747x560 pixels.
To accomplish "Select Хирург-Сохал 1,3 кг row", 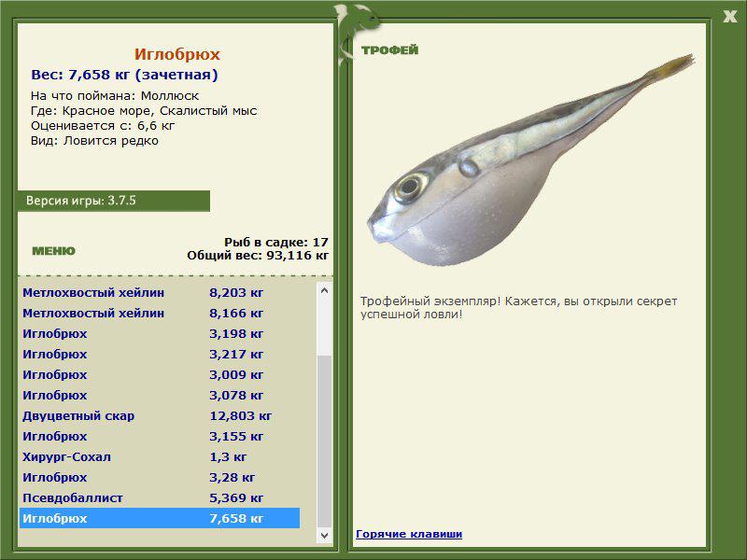I will (x=160, y=456).
